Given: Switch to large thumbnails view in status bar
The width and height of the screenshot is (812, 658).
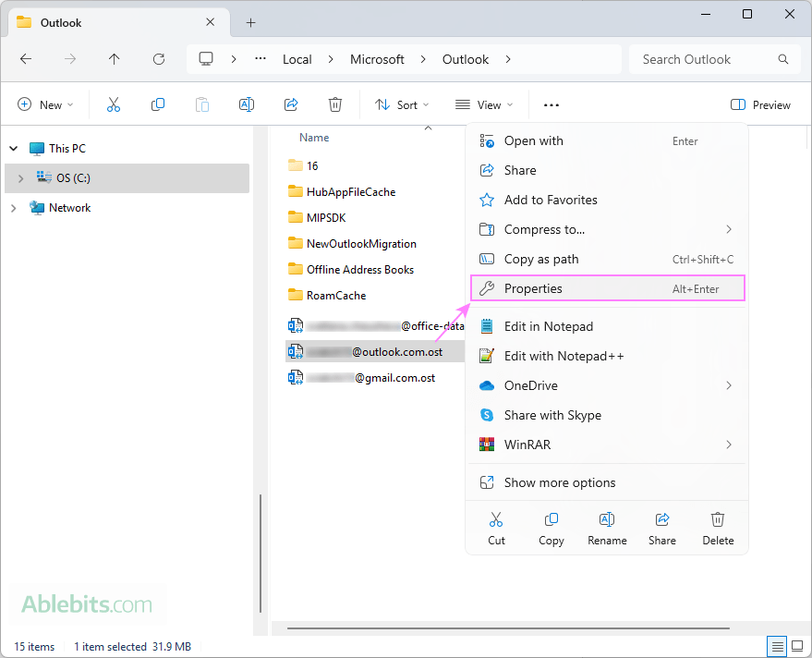Looking at the screenshot, I should pyautogui.click(x=797, y=646).
